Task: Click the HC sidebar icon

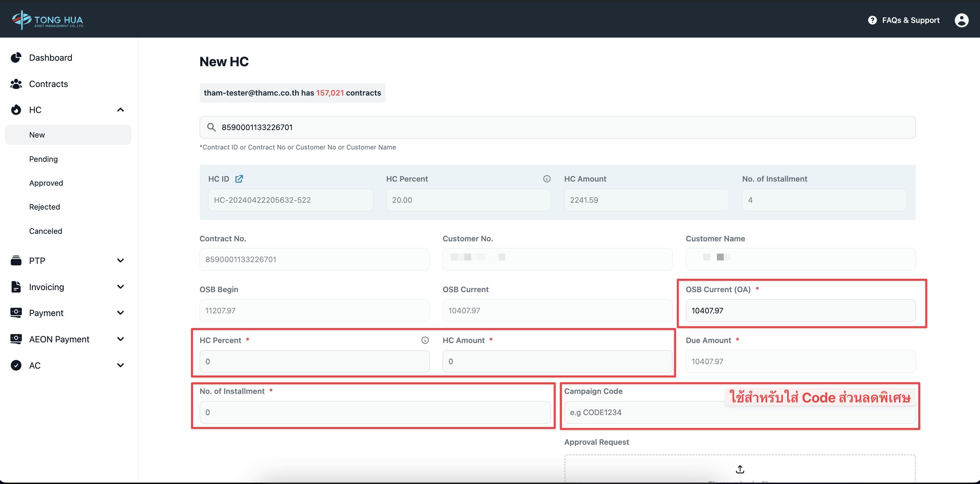Action: (17, 110)
